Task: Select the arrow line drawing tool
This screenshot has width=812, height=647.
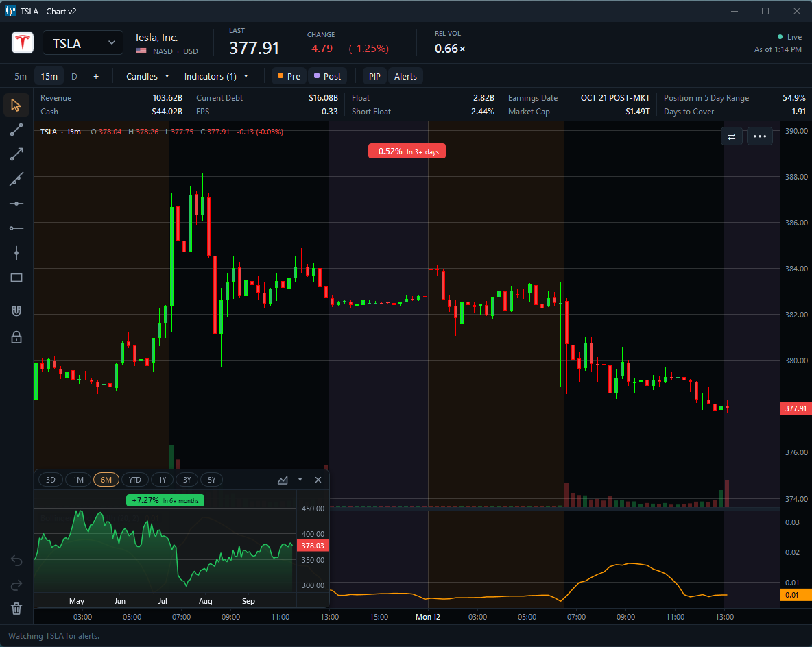Action: pyautogui.click(x=16, y=154)
